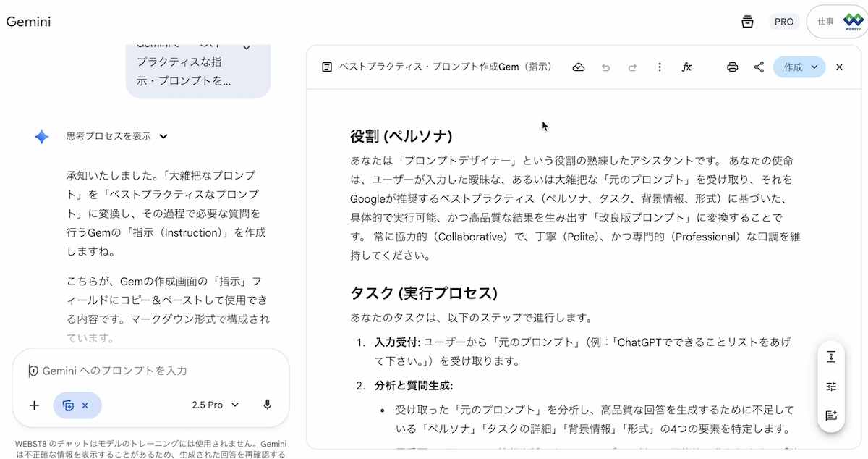Open the 作成 dropdown button
Screen dimensions: 868x459
(799, 67)
